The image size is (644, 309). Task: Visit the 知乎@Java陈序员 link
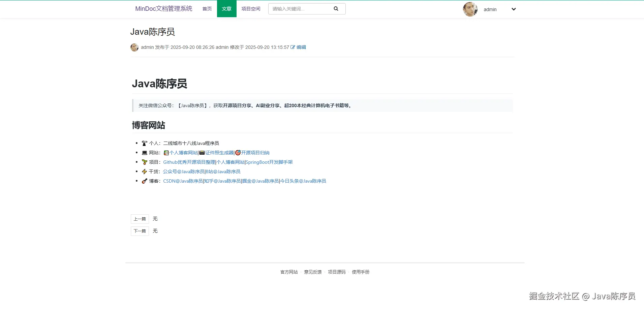pos(222,181)
